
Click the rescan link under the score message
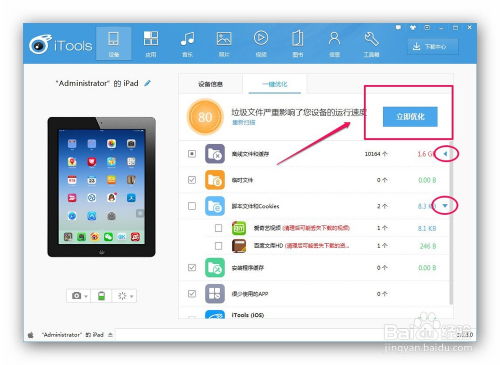pos(244,123)
